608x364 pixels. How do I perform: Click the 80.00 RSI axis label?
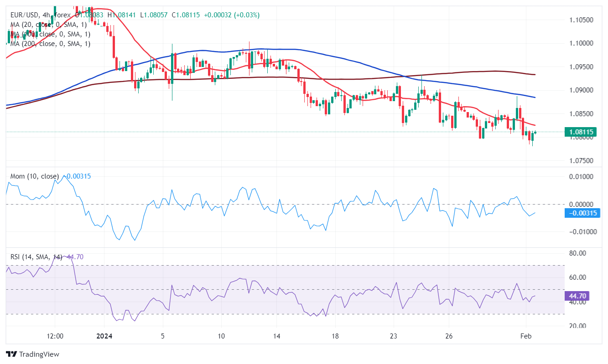(x=577, y=253)
